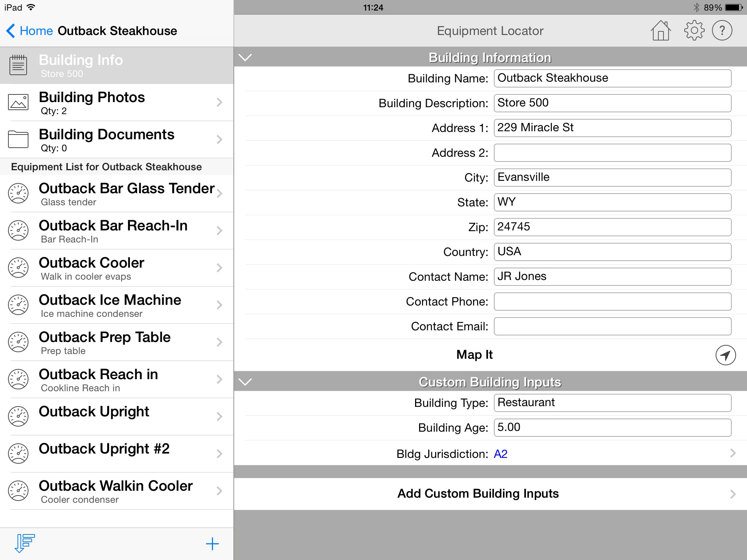The width and height of the screenshot is (747, 560).
Task: Go back to Home
Action: (30, 31)
